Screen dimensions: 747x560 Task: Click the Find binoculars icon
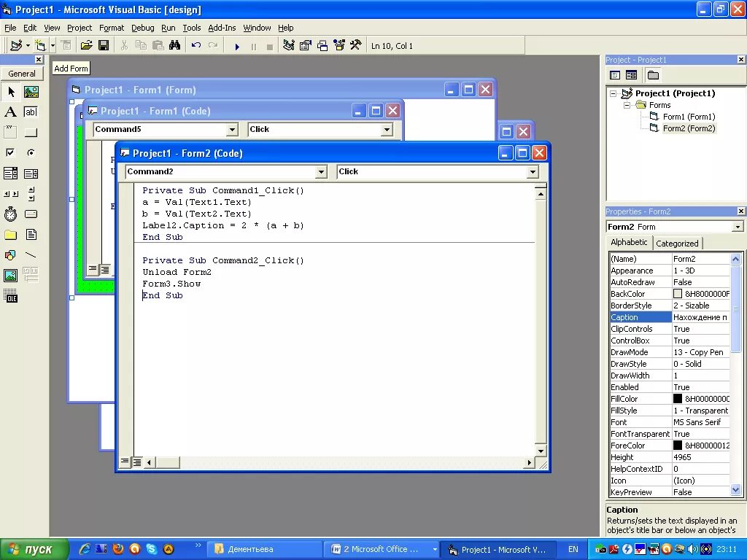coord(175,46)
